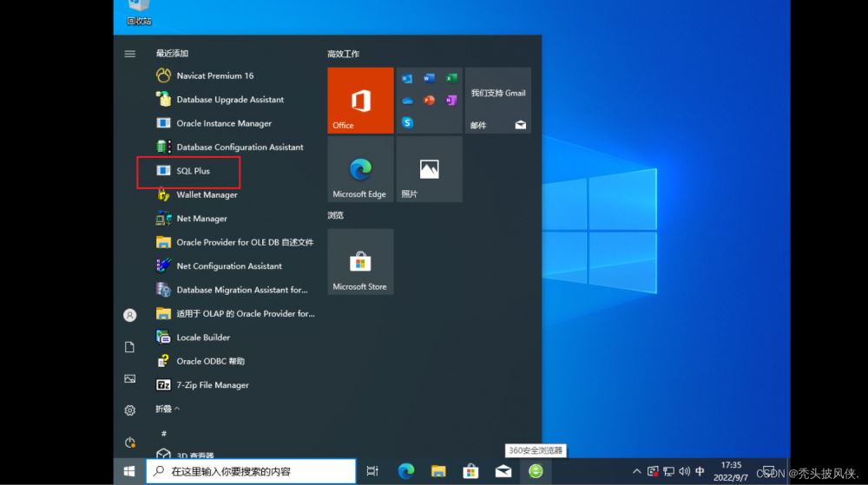Open the 360 browser on the taskbar
This screenshot has height=485, width=868.
pos(536,471)
